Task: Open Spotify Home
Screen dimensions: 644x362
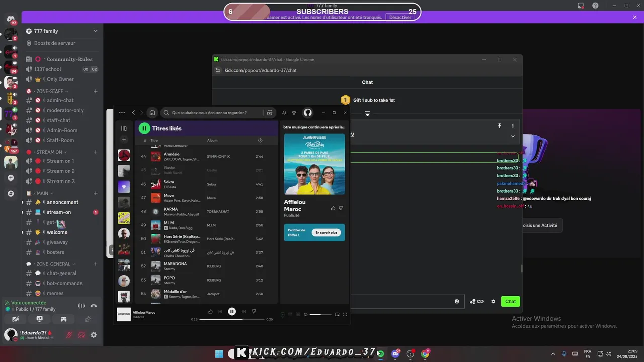Action: (152, 113)
